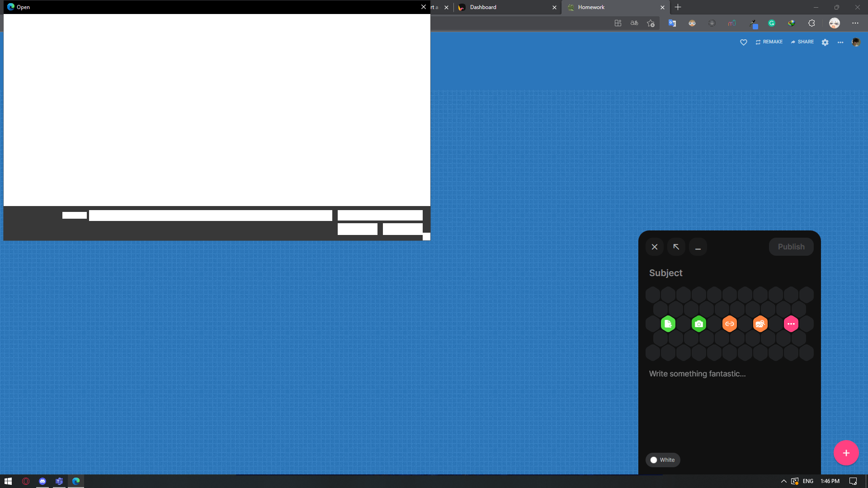The height and width of the screenshot is (488, 868).
Task: Expand the post composer with arrow icon
Action: click(676, 247)
